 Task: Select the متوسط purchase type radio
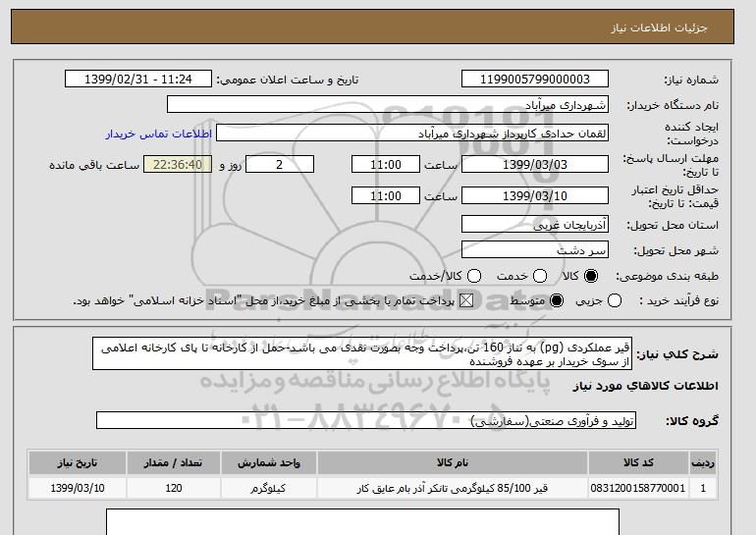click(557, 300)
